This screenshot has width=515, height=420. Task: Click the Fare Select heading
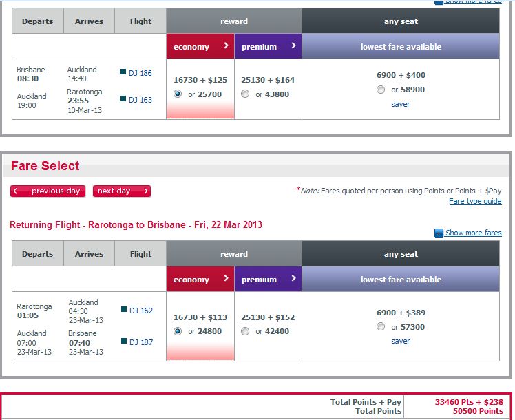tap(45, 166)
